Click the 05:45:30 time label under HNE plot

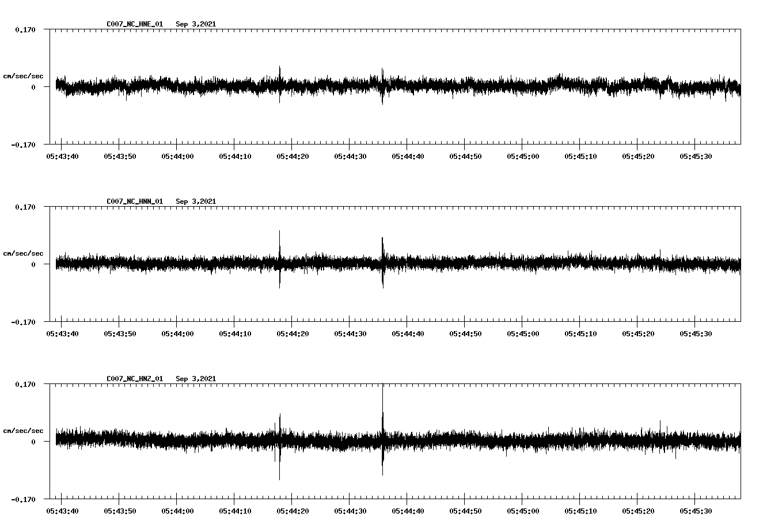(x=696, y=156)
